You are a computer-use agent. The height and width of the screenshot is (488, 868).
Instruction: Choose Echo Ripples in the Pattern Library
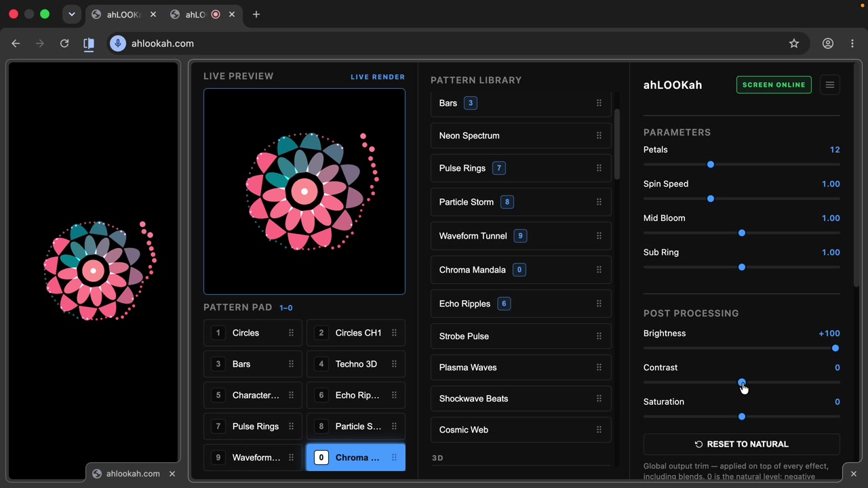coord(521,304)
